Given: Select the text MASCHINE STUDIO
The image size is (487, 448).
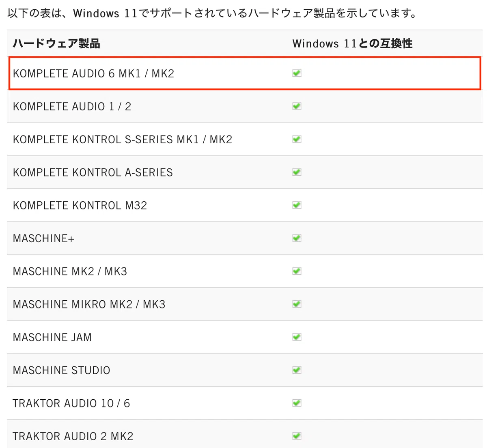Looking at the screenshot, I should pos(62,370).
